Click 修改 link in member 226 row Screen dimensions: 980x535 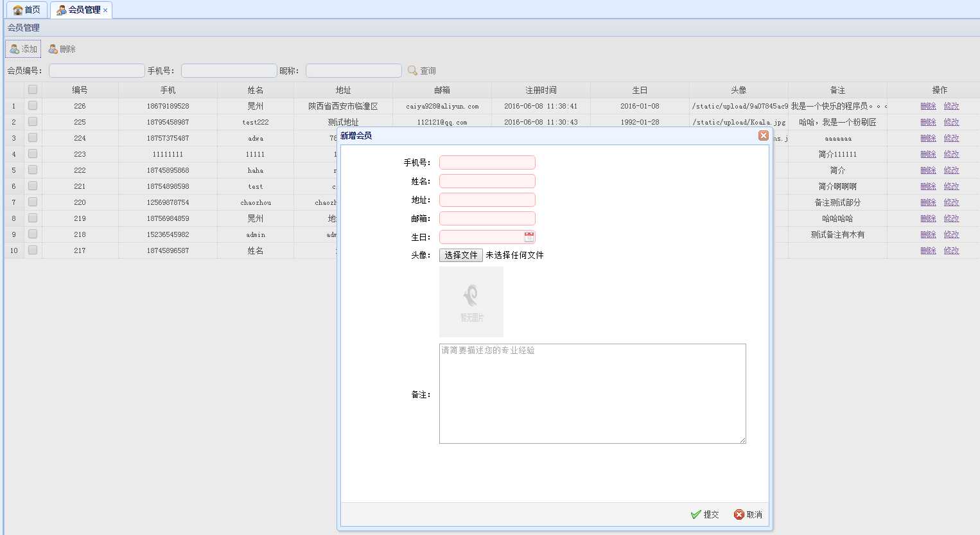(951, 106)
